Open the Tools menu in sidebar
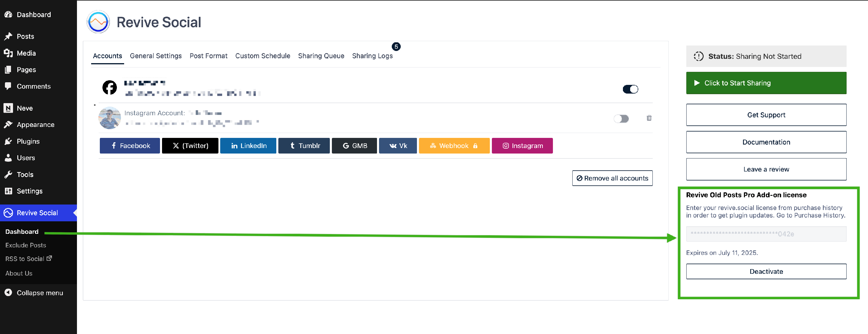 [x=25, y=175]
